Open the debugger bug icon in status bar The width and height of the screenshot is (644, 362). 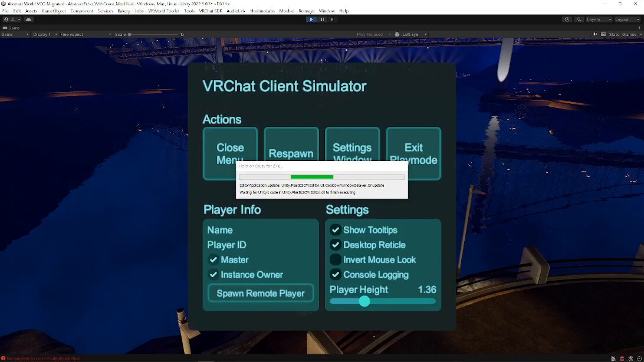point(613,358)
